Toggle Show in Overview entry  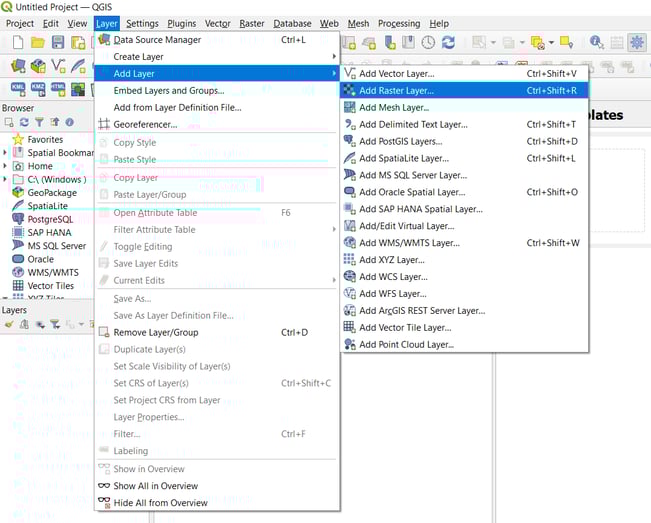click(217, 469)
